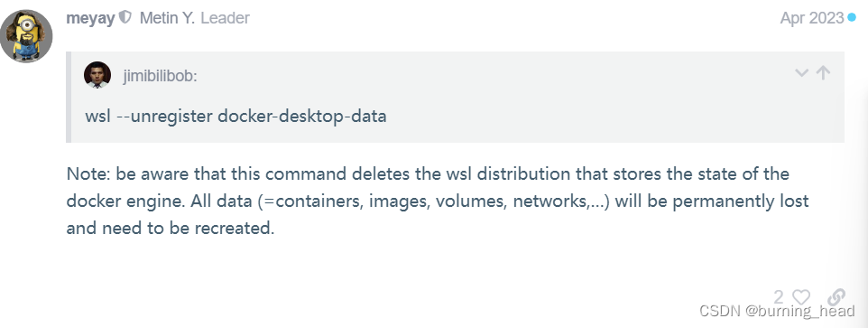Click the Leader user title

point(225,18)
